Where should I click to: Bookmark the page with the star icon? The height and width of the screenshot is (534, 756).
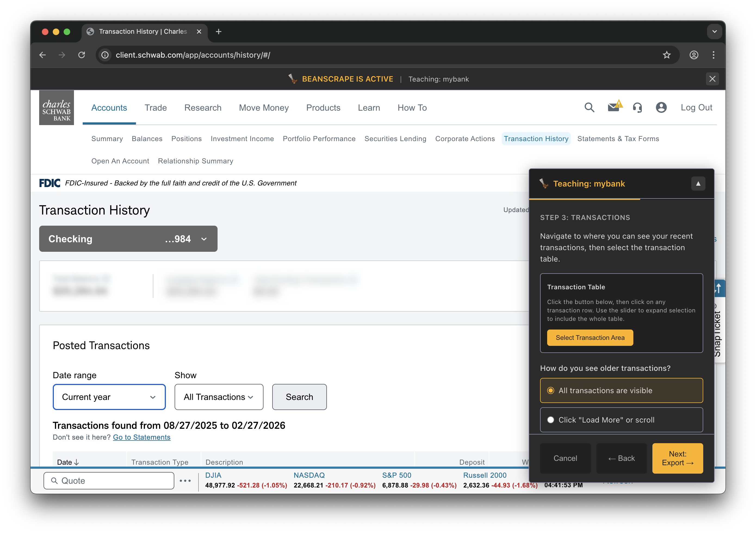click(667, 55)
